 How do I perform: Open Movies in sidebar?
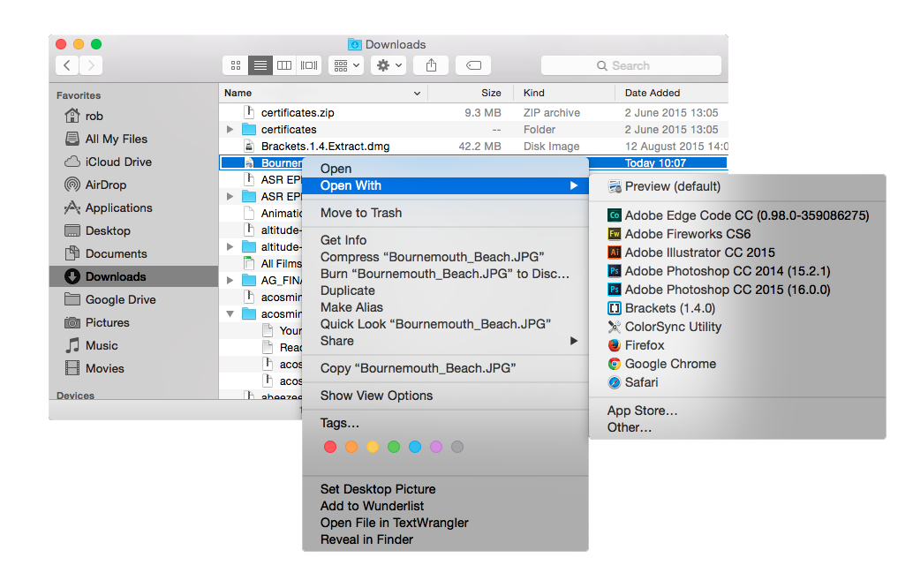pos(134,368)
